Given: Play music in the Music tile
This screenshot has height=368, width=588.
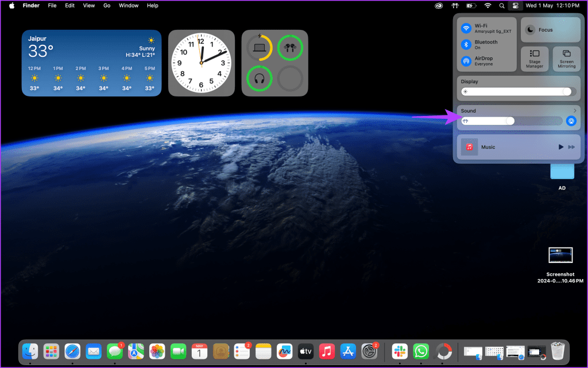Looking at the screenshot, I should click(560, 147).
